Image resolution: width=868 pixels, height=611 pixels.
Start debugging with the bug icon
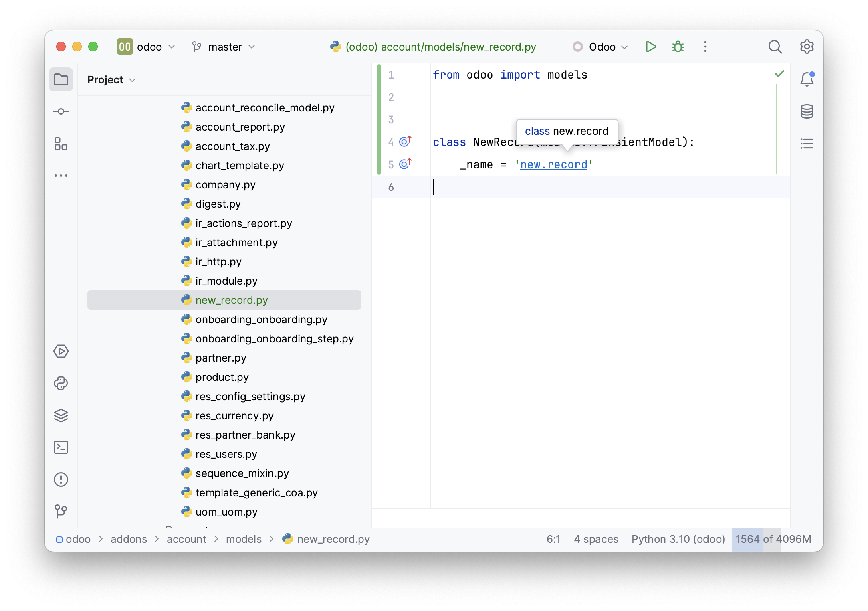click(678, 47)
